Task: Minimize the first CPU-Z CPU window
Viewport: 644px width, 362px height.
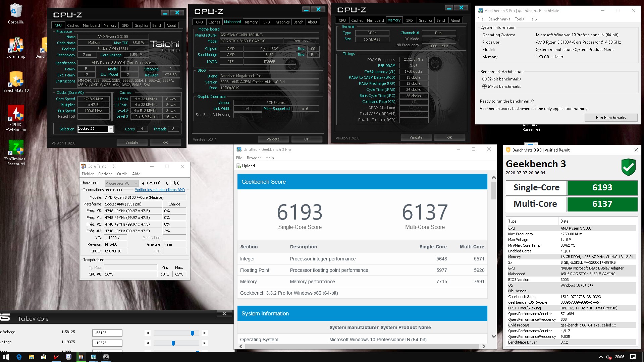Action: 165,13
